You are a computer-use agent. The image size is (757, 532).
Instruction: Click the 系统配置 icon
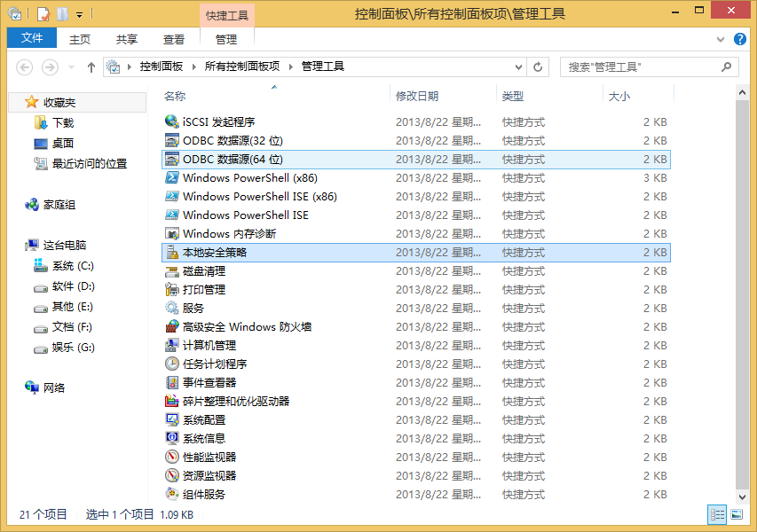pos(171,419)
